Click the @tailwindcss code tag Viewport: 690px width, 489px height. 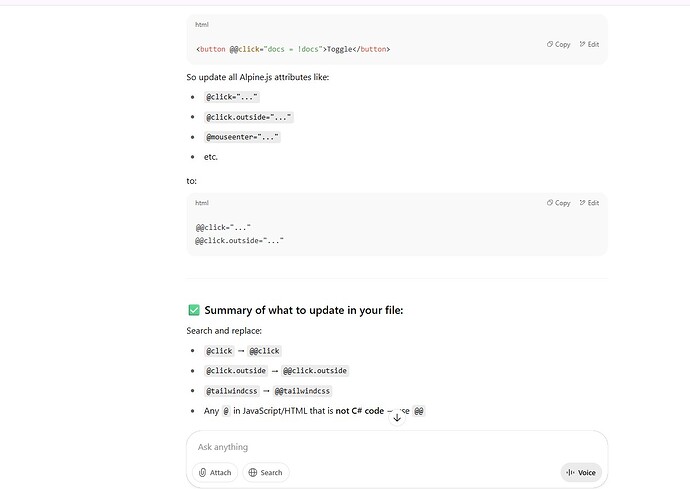pyautogui.click(x=232, y=391)
